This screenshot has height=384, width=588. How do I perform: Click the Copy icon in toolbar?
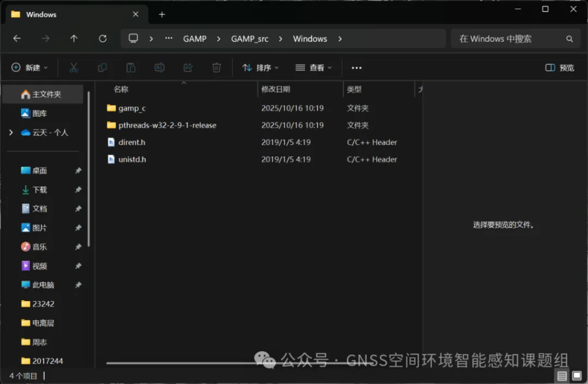[x=102, y=68]
